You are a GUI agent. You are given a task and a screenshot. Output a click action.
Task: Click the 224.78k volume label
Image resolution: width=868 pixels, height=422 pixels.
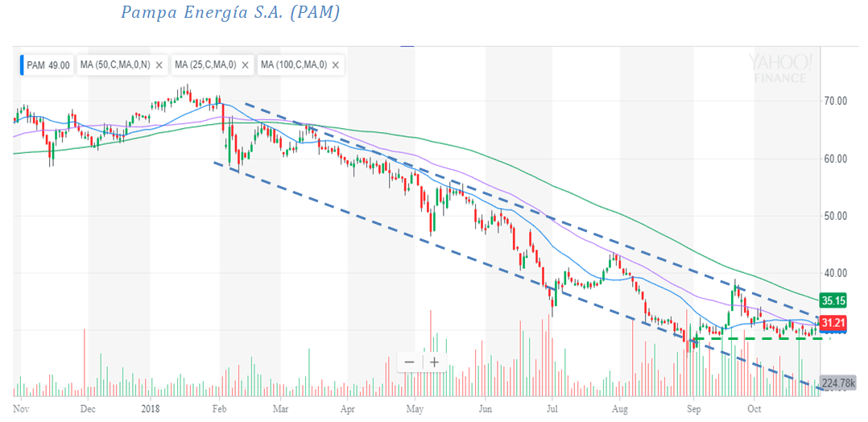(x=839, y=383)
